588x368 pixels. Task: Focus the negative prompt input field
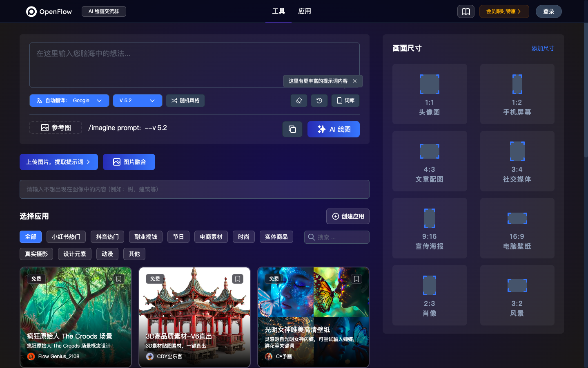click(194, 189)
